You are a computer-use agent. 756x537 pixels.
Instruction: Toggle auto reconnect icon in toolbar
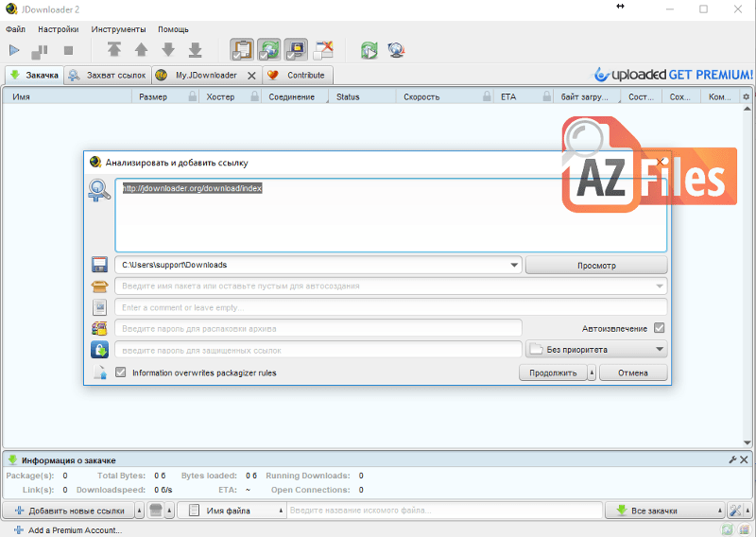click(x=269, y=50)
